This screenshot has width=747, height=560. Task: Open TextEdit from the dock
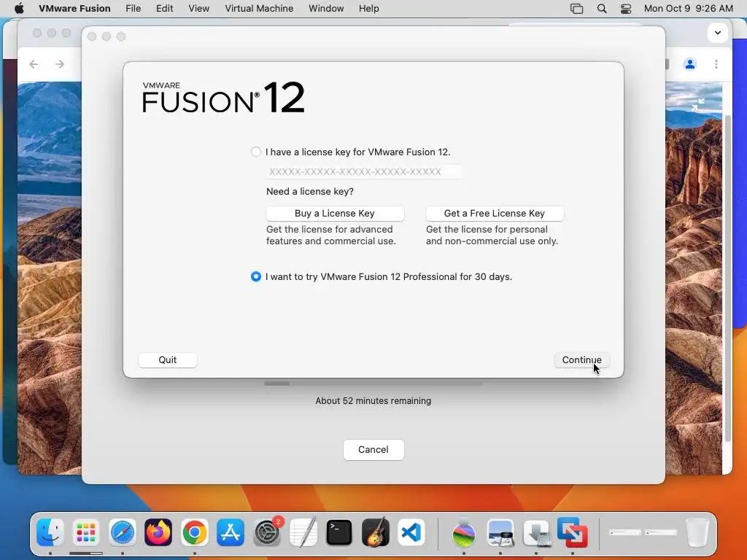[x=303, y=532]
